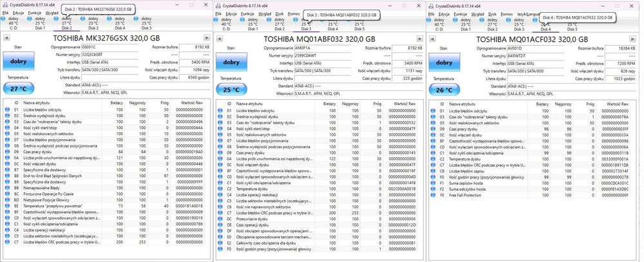This screenshot has height=262, width=644.
Task: Click 'Liczba sektorów niestabilnych' row in MQ01ABF032 window
Action: (x=319, y=201)
